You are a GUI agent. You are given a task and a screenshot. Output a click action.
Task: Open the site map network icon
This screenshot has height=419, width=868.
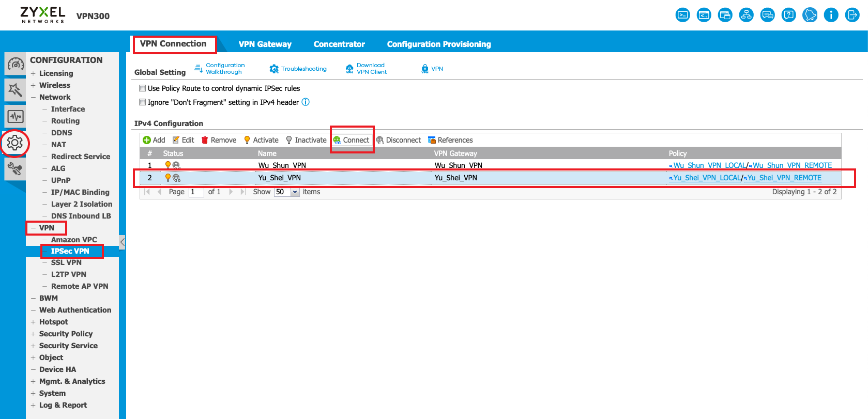pos(746,15)
